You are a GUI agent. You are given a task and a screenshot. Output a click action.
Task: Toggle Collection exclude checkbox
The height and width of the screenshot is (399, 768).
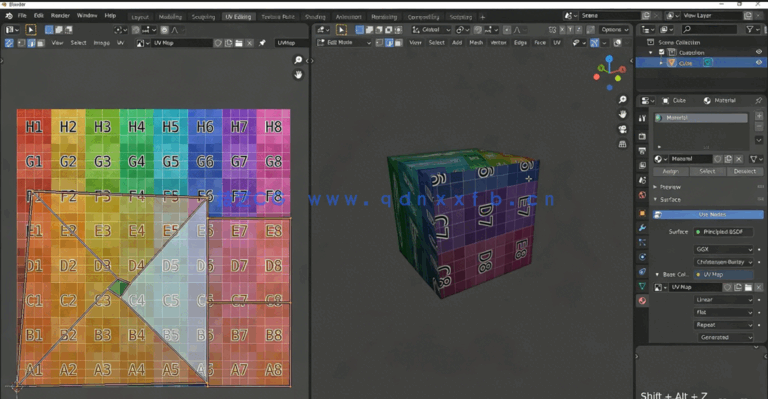662,52
